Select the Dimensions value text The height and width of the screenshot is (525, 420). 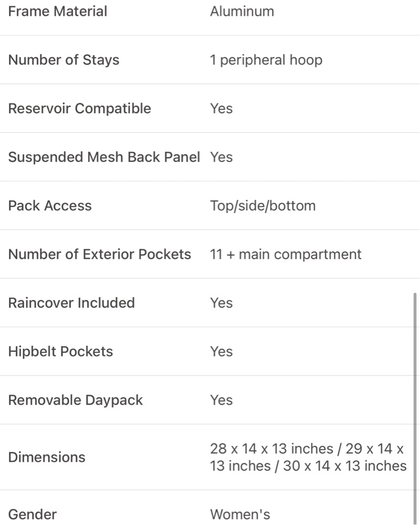pos(308,457)
